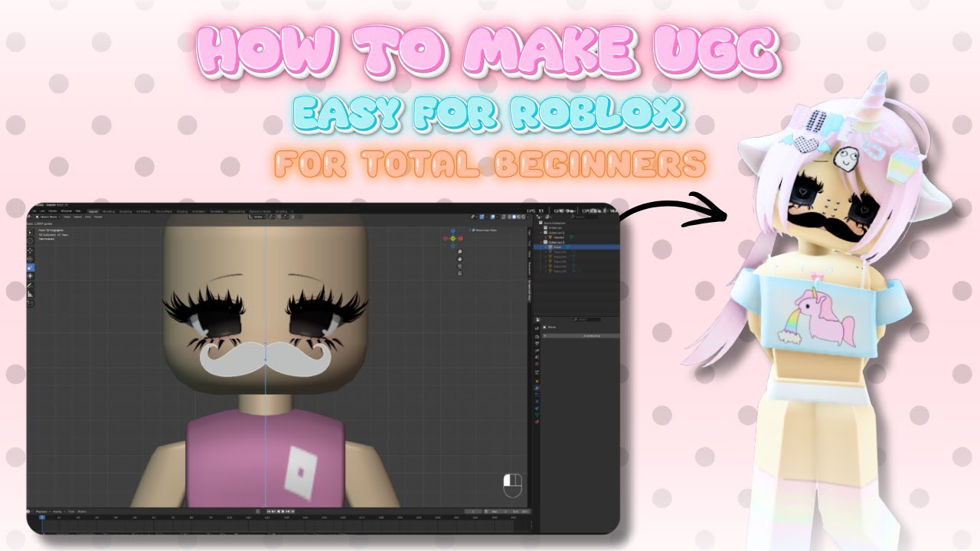Switch to the Modeling workspace tab
980x551 pixels.
(x=109, y=212)
